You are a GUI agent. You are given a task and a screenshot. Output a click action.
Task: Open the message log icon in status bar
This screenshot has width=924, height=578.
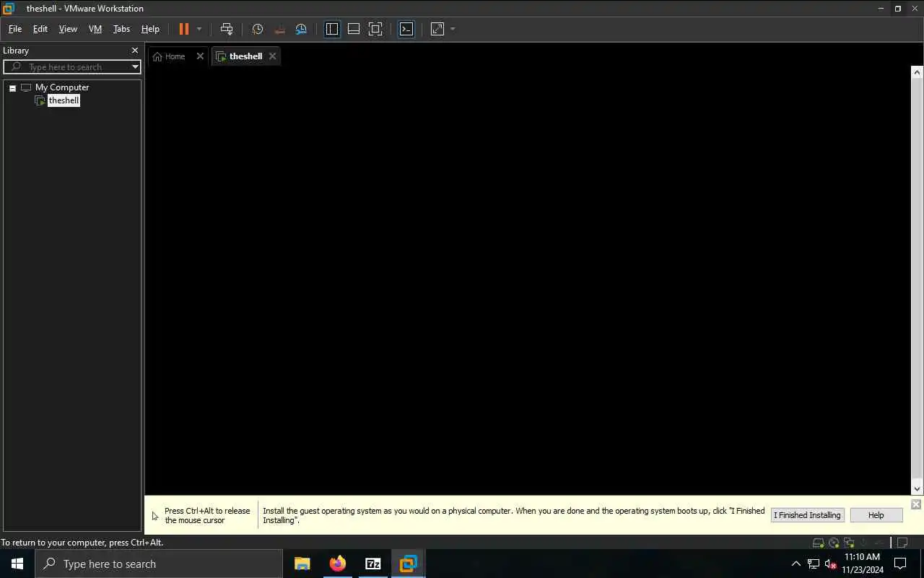902,543
